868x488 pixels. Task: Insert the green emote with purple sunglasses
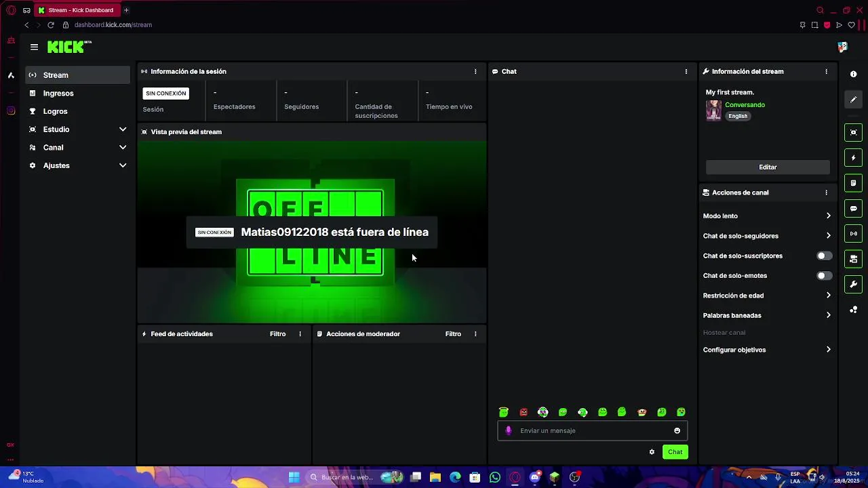(x=543, y=412)
